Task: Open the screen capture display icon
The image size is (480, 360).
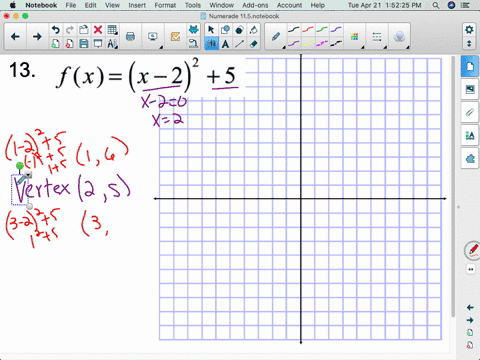Action: pyautogui.click(x=153, y=37)
